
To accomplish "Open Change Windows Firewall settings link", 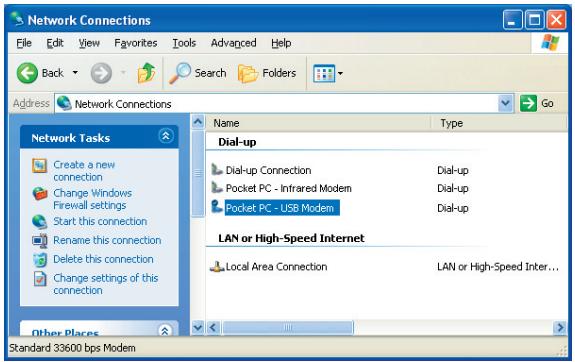I will pyautogui.click(x=92, y=199).
